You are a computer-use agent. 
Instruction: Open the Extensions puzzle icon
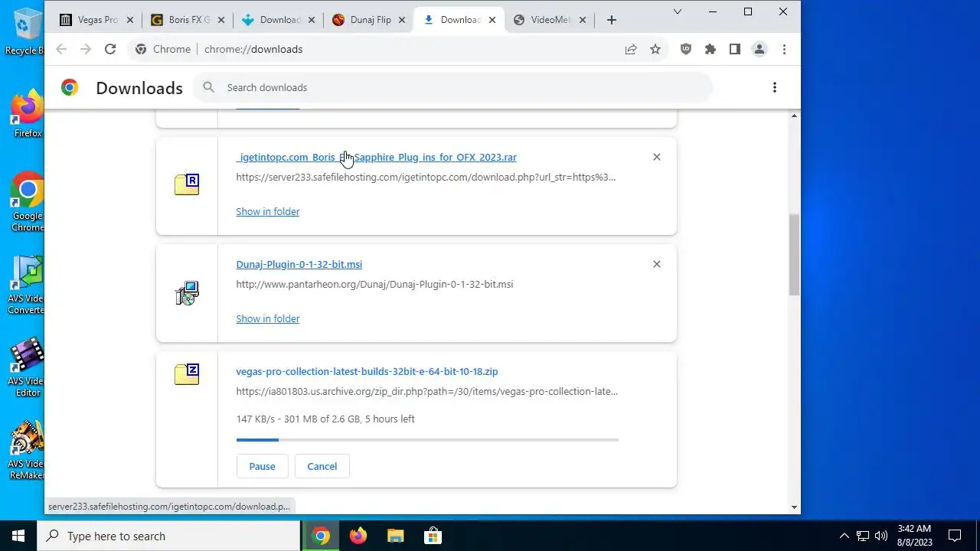(710, 49)
